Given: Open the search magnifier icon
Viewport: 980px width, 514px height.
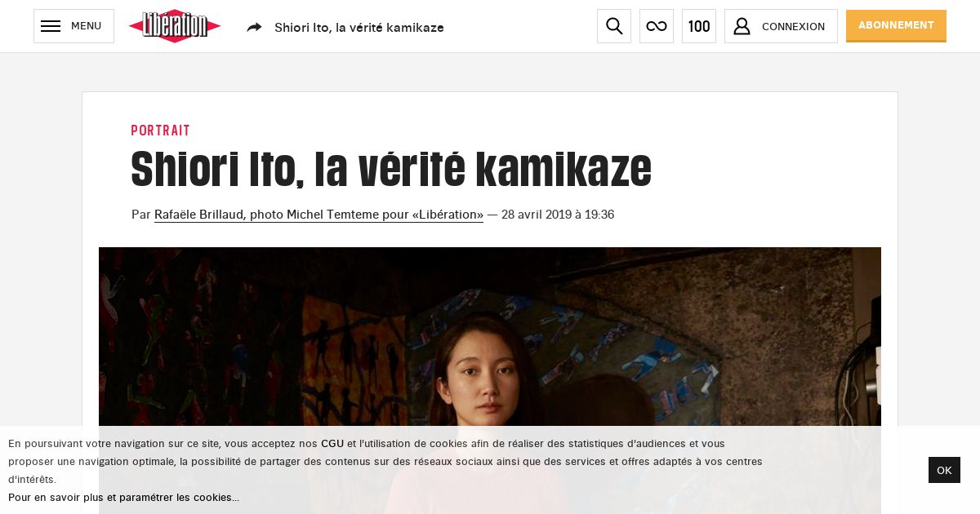Looking at the screenshot, I should (614, 26).
